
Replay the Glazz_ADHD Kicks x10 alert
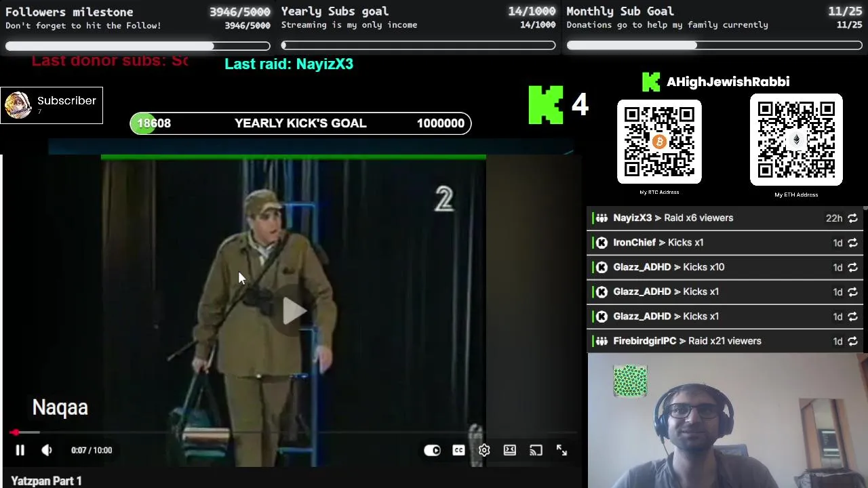(852, 267)
